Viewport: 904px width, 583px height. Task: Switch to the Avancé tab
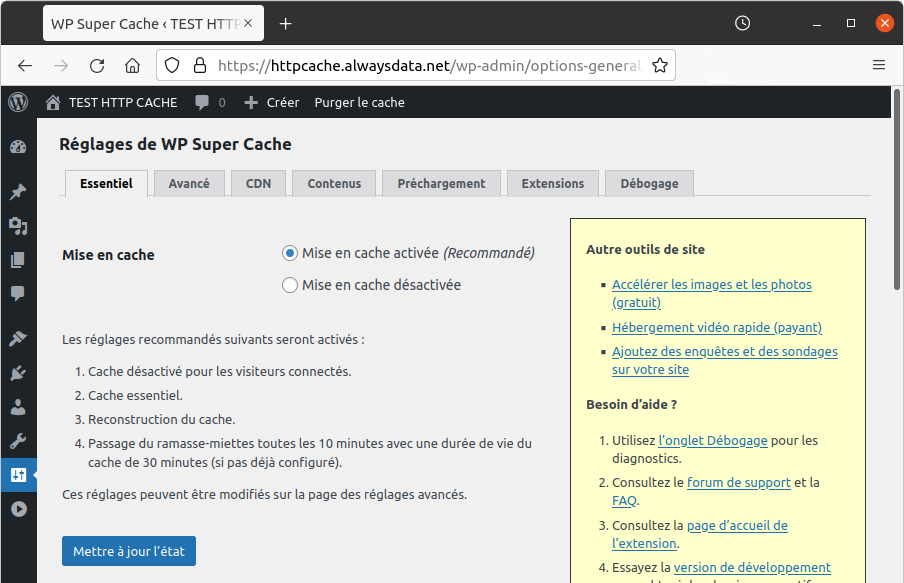(189, 184)
